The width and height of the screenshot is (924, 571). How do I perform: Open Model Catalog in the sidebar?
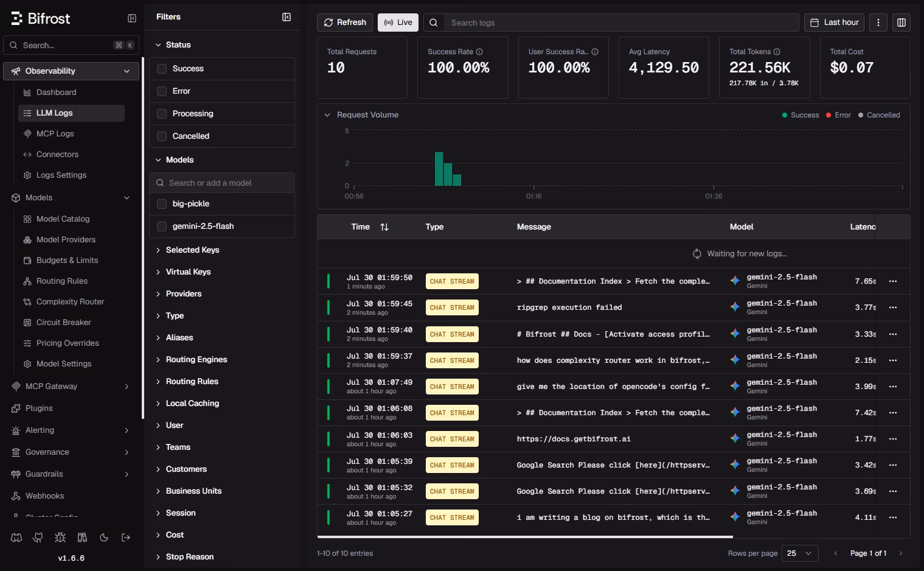pyautogui.click(x=71, y=219)
